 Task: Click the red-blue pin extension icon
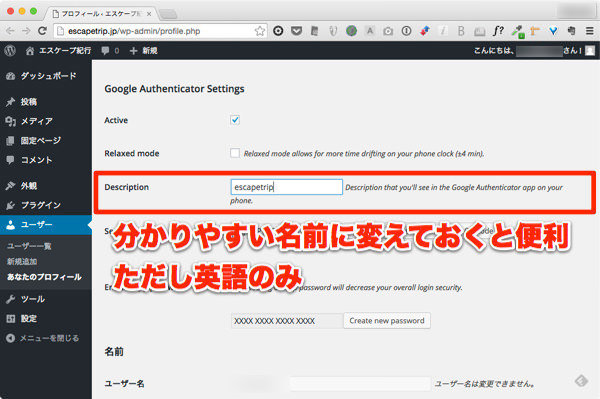point(425,31)
